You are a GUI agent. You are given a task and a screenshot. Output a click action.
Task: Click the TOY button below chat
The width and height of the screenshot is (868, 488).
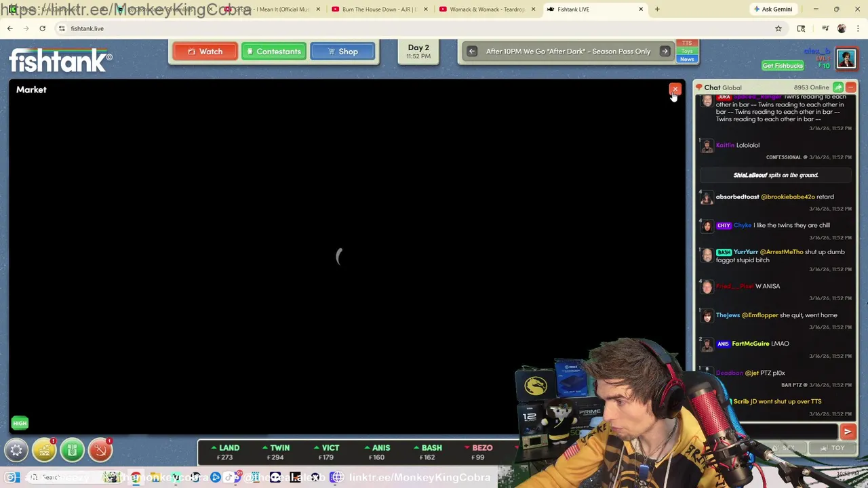pos(833,448)
